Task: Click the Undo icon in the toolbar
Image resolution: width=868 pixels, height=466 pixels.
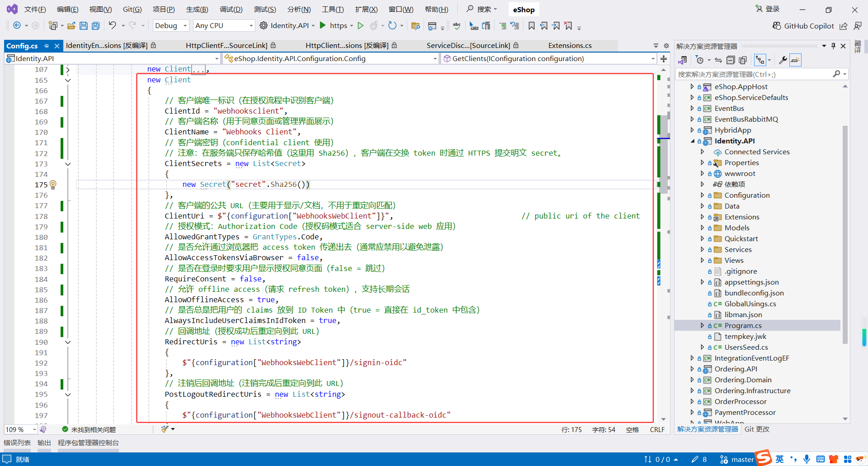Action: (113, 26)
